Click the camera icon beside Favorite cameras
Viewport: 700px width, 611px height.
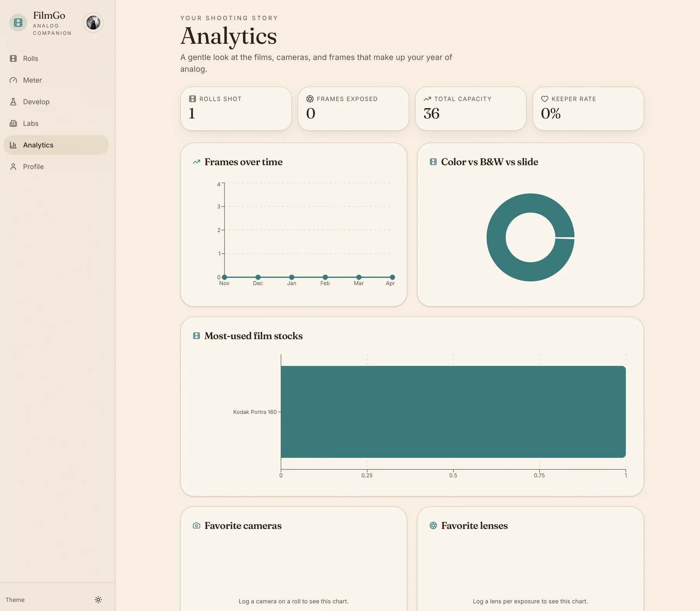pos(196,526)
